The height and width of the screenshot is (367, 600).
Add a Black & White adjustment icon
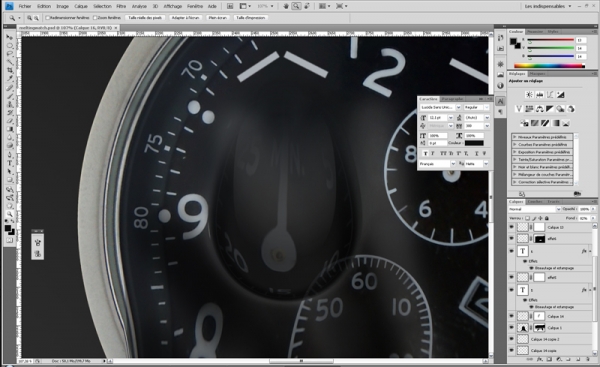(550, 109)
